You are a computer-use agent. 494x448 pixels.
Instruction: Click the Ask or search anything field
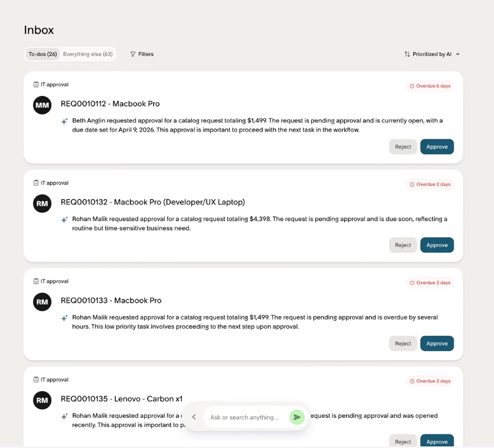click(247, 417)
